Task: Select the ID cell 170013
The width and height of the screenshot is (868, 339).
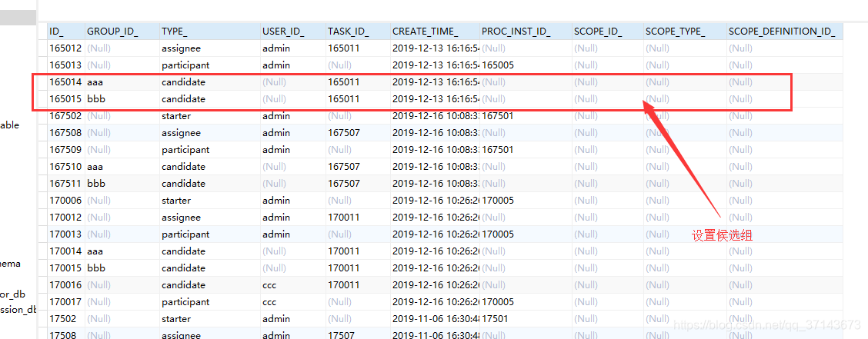Action: (x=66, y=234)
